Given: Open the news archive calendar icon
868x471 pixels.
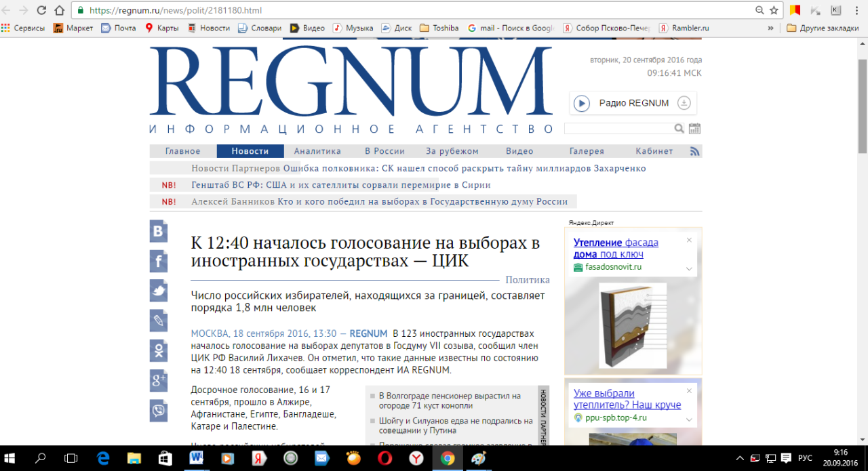Looking at the screenshot, I should pos(694,129).
